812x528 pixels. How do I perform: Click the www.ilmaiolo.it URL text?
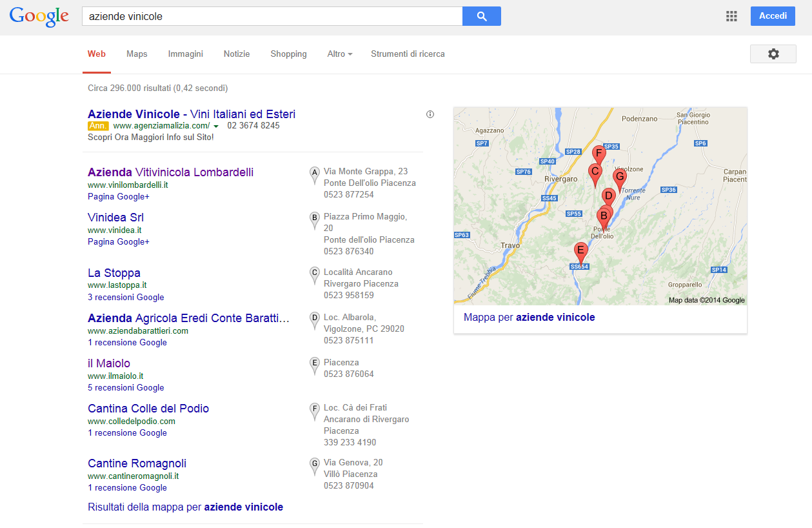(115, 376)
